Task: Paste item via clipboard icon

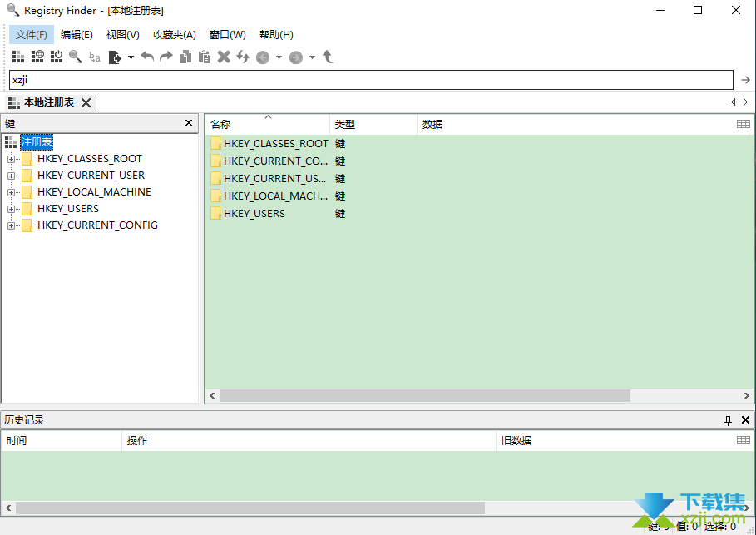Action: [x=205, y=57]
